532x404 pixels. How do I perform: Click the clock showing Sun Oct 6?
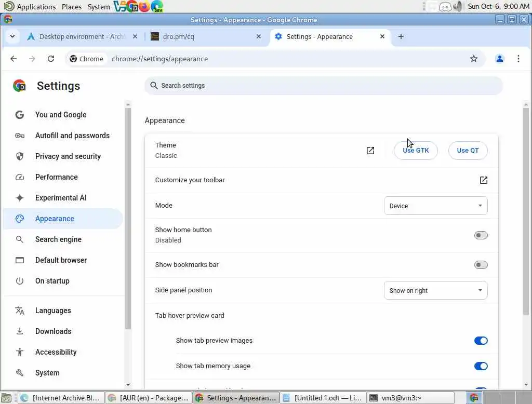pyautogui.click(x=498, y=6)
